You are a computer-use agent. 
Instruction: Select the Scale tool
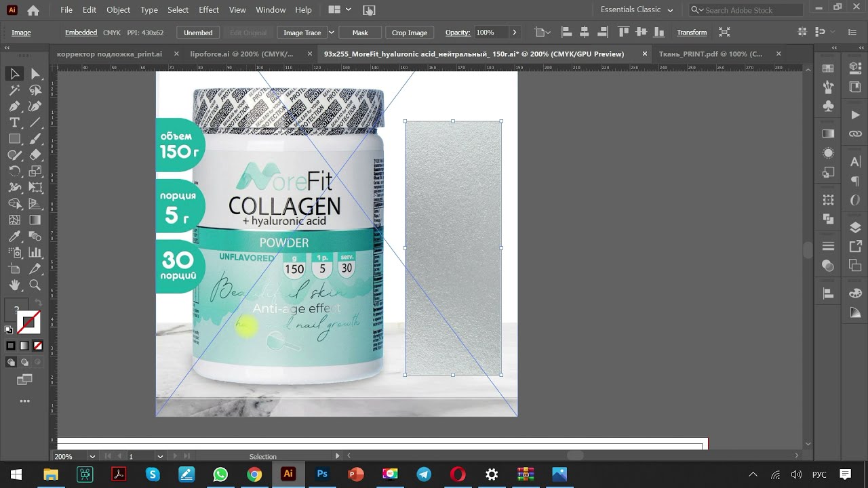pyautogui.click(x=35, y=171)
